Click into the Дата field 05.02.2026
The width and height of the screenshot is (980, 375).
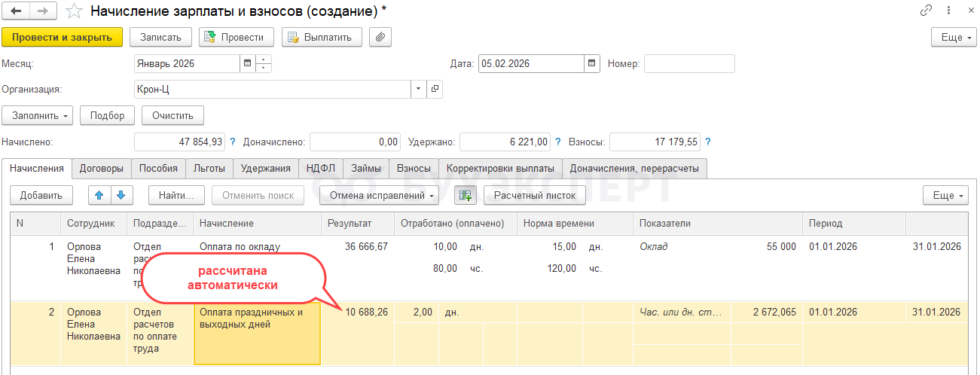pos(530,64)
